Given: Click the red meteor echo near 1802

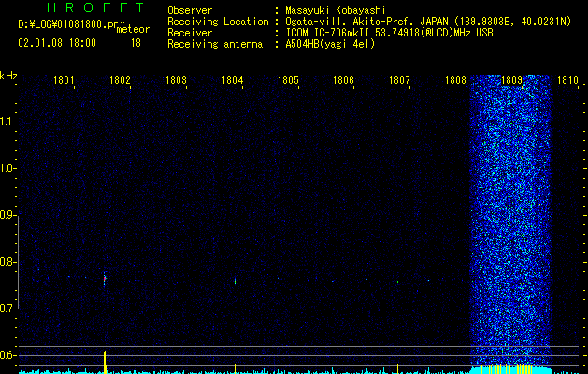Looking at the screenshot, I should click(105, 279).
